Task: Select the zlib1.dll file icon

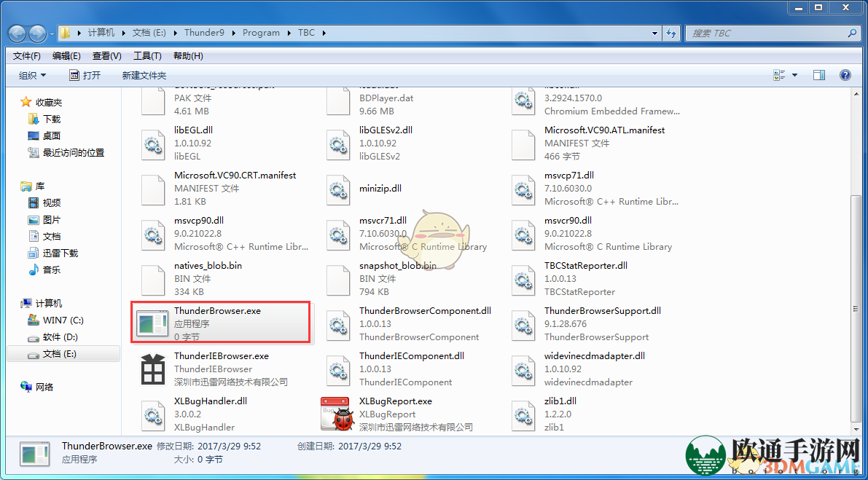Action: click(523, 414)
